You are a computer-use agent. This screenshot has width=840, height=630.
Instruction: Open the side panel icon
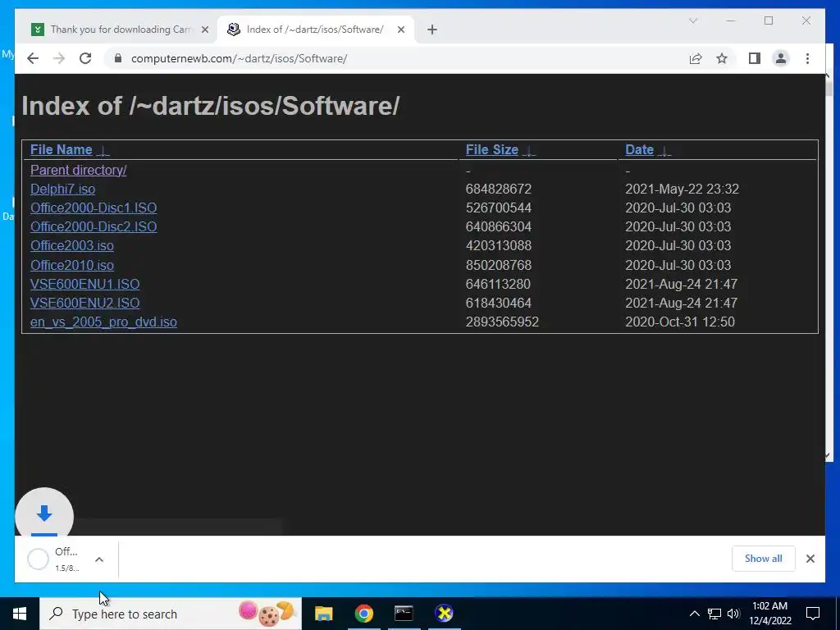(755, 58)
